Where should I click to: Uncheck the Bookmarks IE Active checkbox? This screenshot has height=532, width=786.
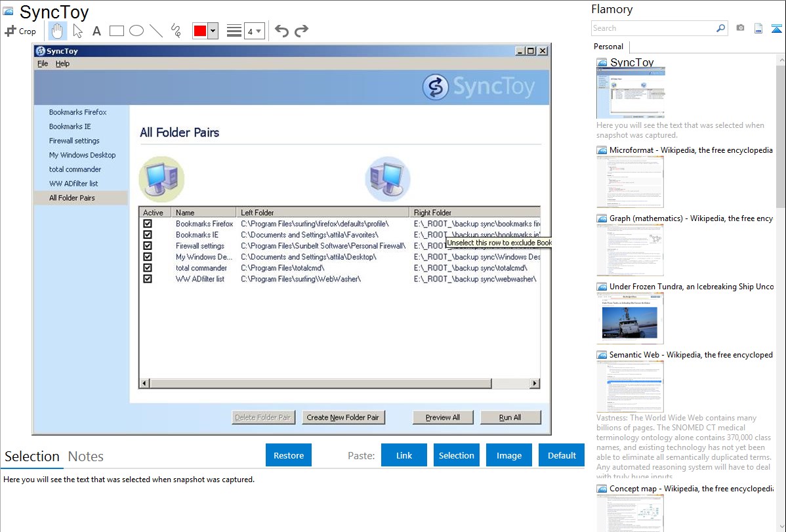[x=148, y=235]
